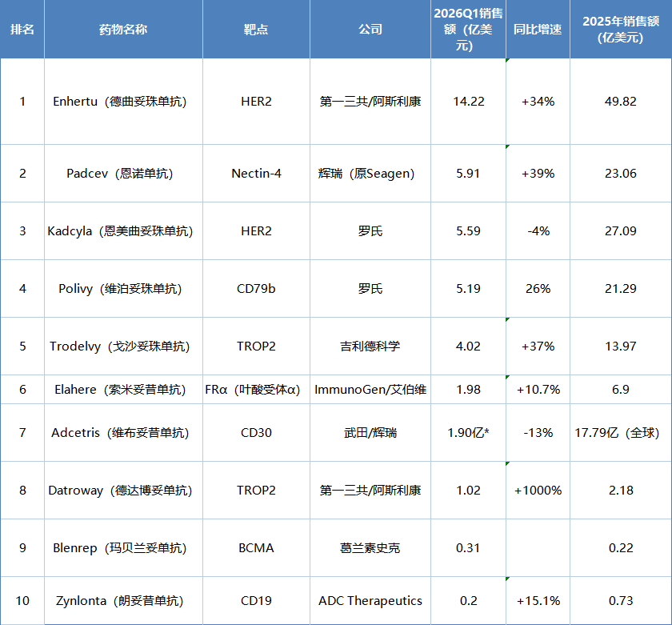Select the 27.09 annual sales cell
This screenshot has width=672, height=625.
pyautogui.click(x=621, y=231)
